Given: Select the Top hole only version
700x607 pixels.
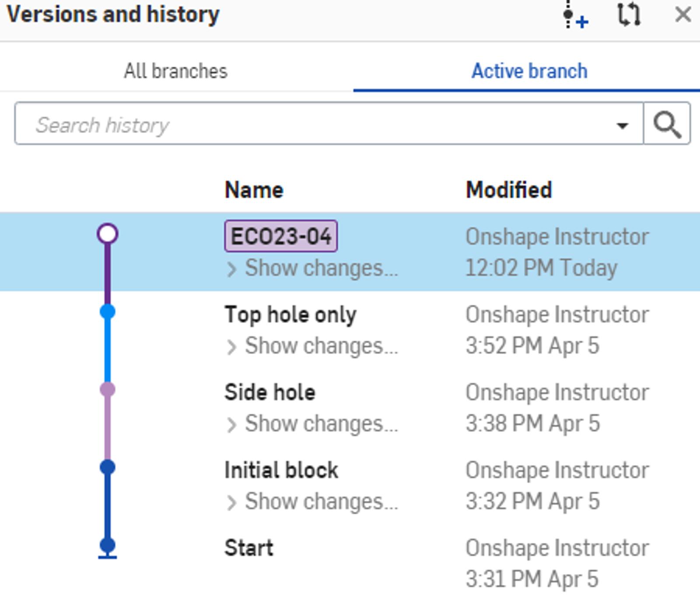Looking at the screenshot, I should (290, 315).
